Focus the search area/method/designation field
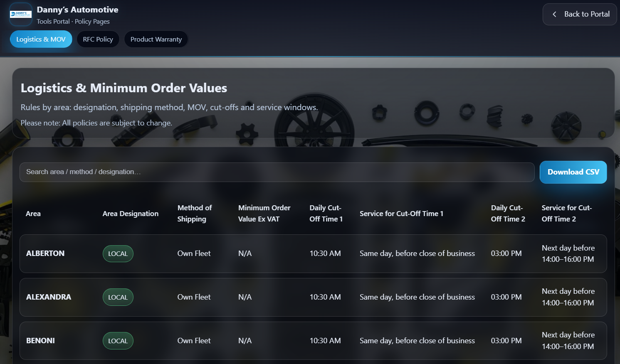Viewport: 620px width, 364px height. pos(277,172)
